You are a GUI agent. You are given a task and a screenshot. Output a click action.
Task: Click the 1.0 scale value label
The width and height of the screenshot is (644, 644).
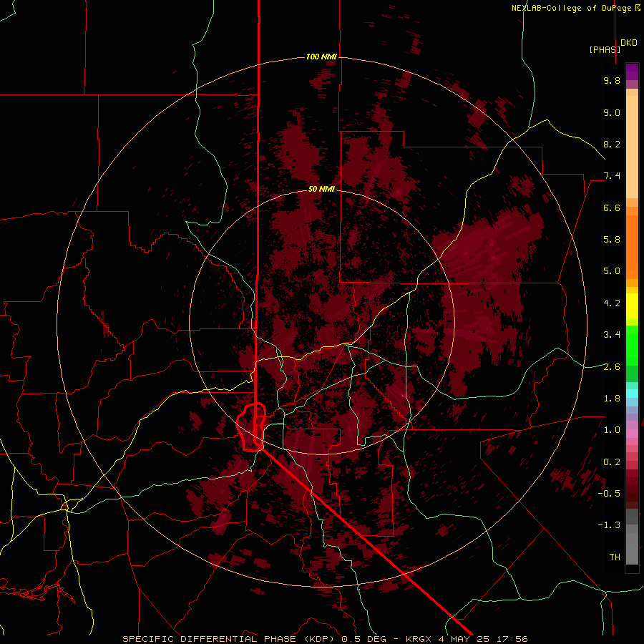612,430
